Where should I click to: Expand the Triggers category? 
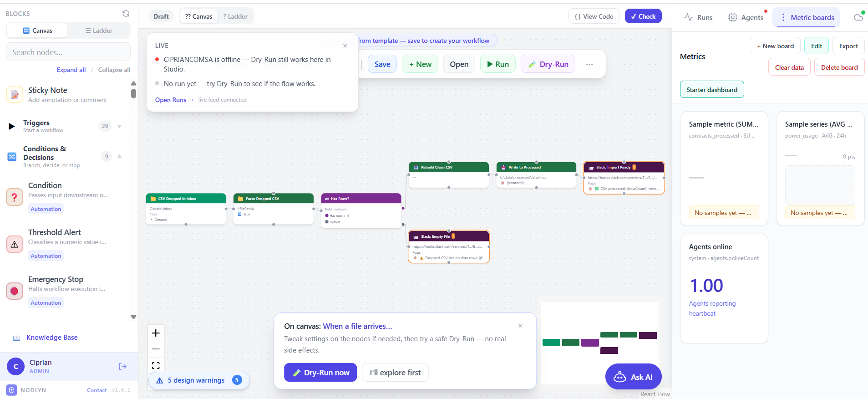click(119, 126)
